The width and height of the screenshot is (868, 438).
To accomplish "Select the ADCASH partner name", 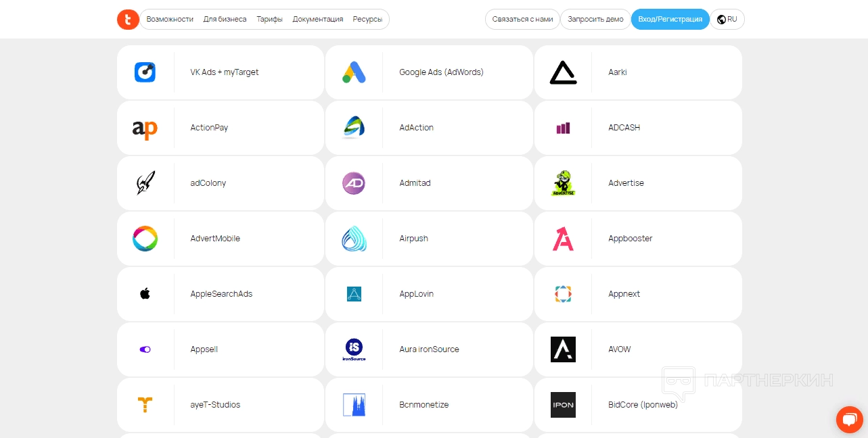I will point(624,128).
